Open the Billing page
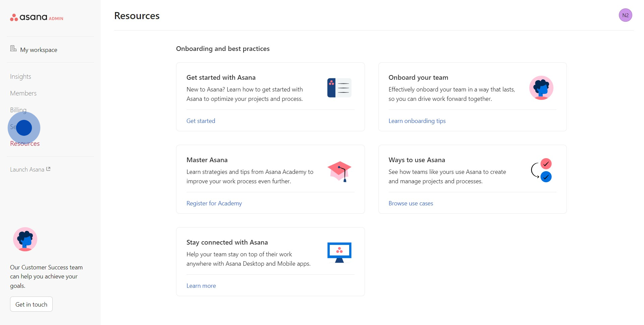Viewport: 644px width, 325px height. (18, 110)
